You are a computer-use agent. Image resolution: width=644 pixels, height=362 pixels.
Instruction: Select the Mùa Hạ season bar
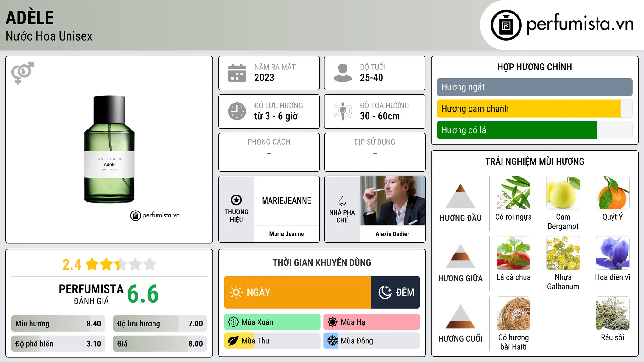coord(372,322)
